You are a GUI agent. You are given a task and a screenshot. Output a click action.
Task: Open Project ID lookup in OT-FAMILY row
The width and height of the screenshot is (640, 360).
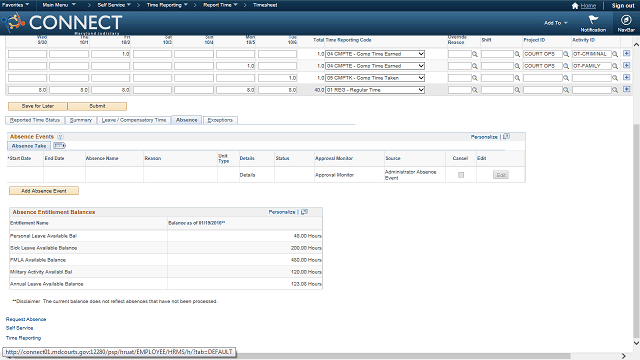click(566, 66)
